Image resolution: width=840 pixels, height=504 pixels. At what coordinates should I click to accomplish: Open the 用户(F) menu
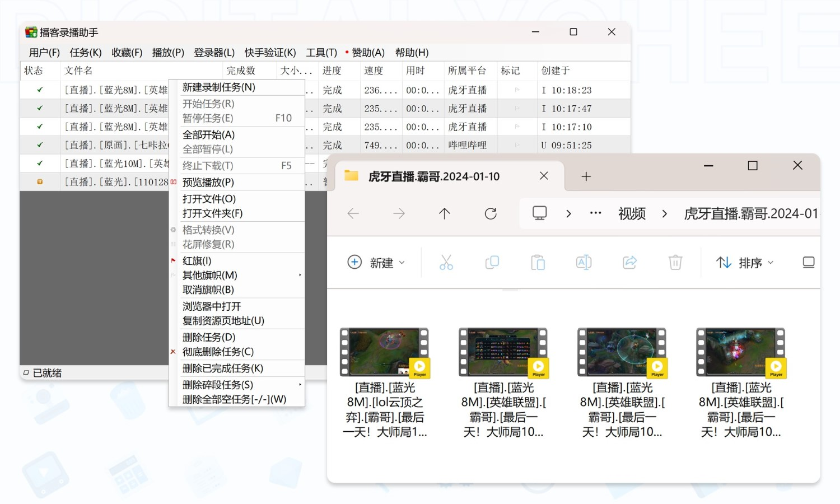tap(44, 53)
